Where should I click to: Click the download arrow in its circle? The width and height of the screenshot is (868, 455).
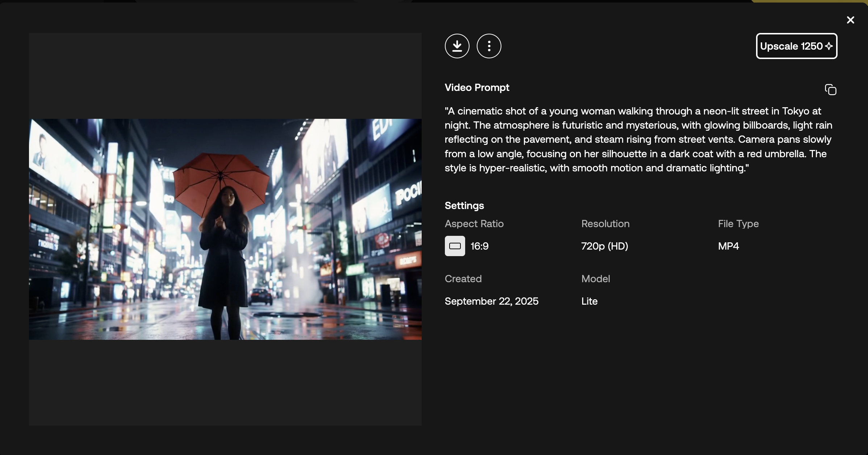tap(457, 46)
